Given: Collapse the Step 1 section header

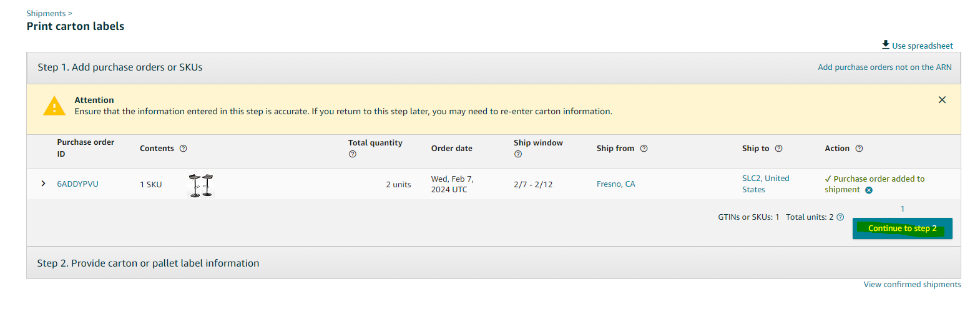Looking at the screenshot, I should (x=493, y=68).
